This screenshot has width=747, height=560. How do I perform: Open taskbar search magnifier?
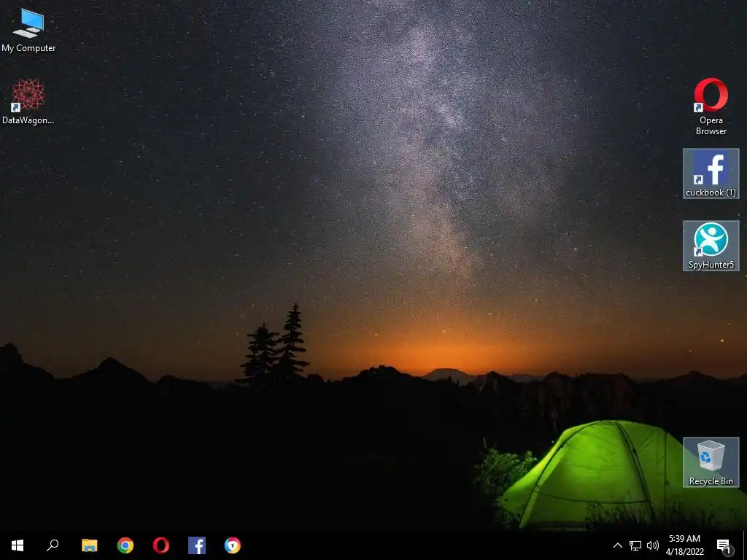click(53, 545)
